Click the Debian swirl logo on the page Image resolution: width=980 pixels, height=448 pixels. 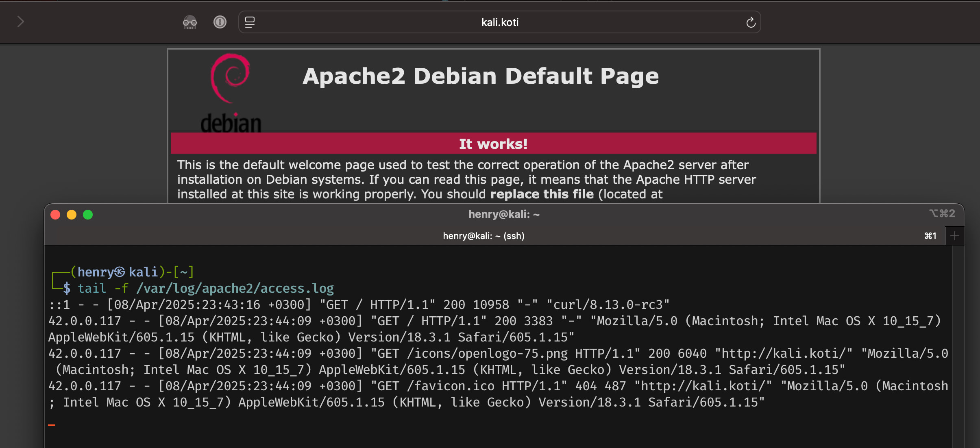[x=231, y=79]
